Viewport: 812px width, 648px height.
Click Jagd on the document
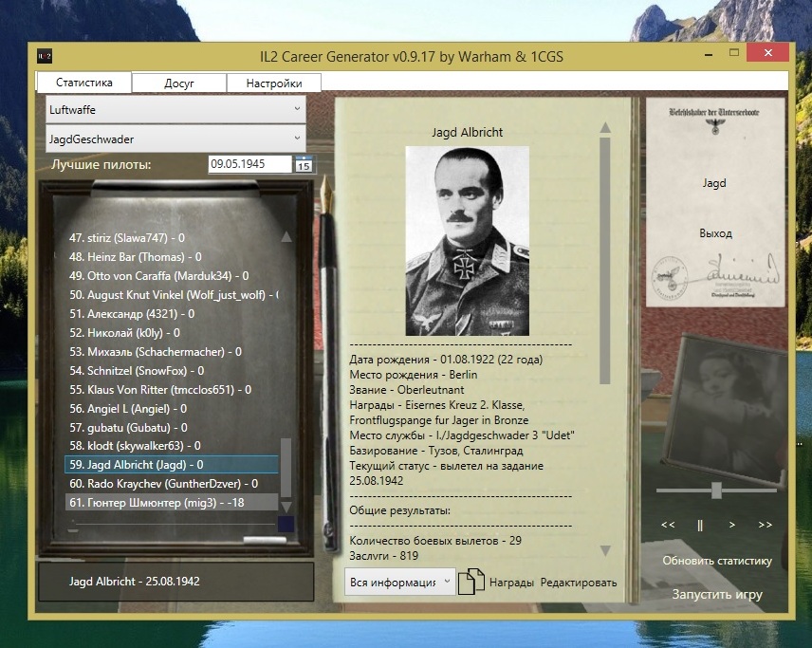[x=714, y=183]
